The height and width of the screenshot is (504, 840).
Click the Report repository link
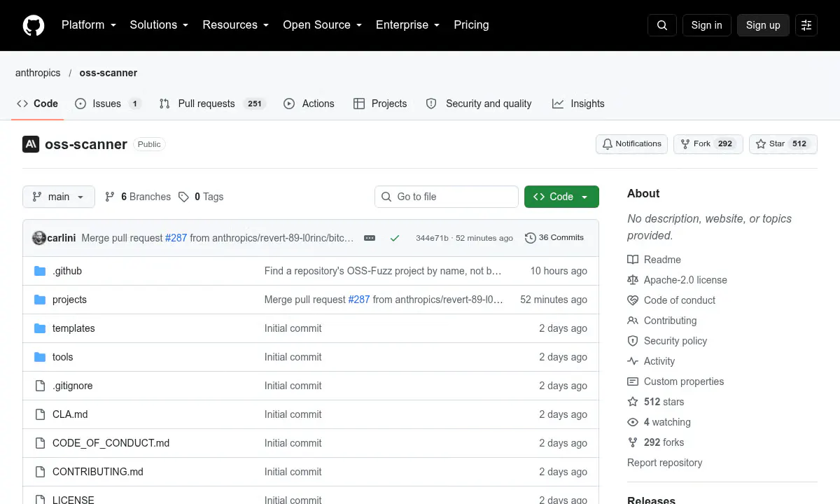(664, 463)
